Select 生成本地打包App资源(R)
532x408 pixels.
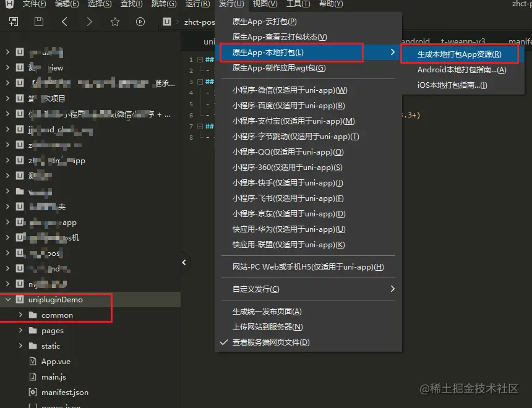point(459,54)
